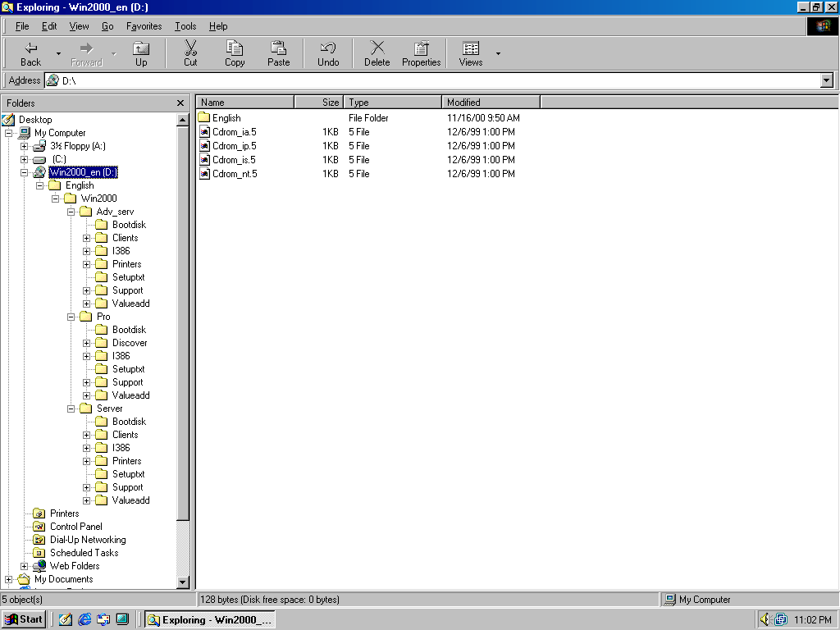The width and height of the screenshot is (840, 630).
Task: Expand the (C:) drive node
Action: (x=24, y=159)
